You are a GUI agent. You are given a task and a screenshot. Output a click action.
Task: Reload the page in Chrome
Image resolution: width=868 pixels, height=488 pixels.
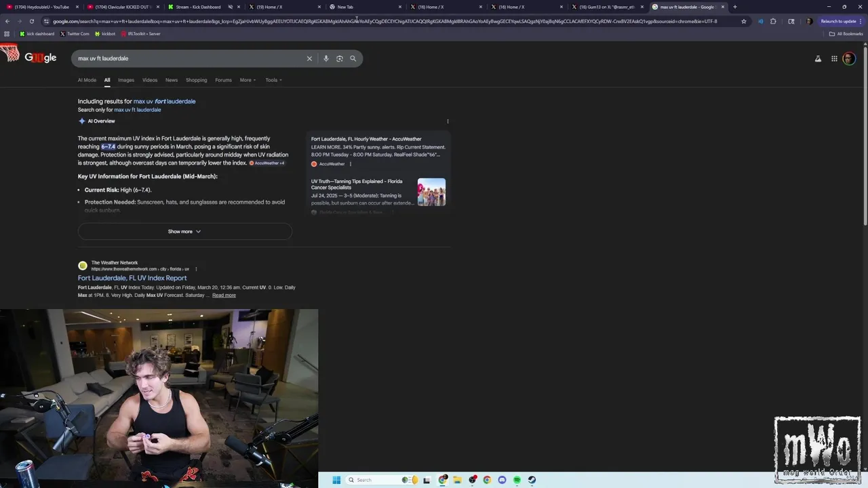point(31,21)
